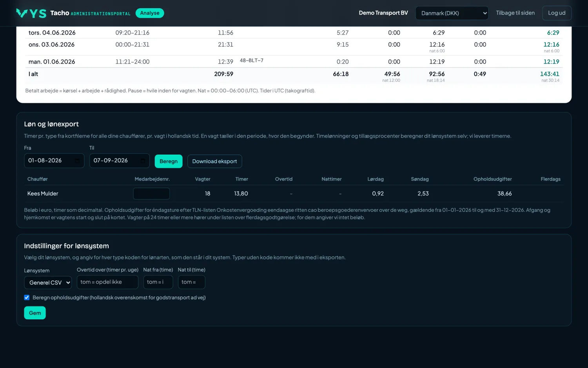Select the row man. 01.06.2026

pos(294,62)
